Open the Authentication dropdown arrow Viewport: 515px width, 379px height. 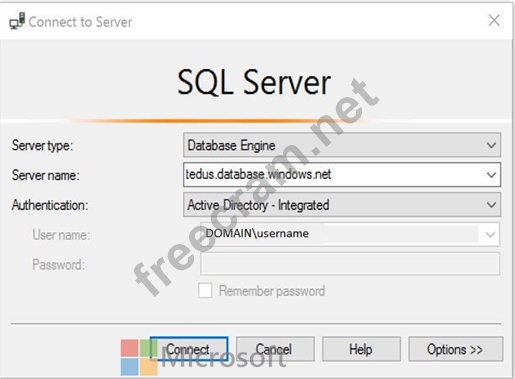491,205
